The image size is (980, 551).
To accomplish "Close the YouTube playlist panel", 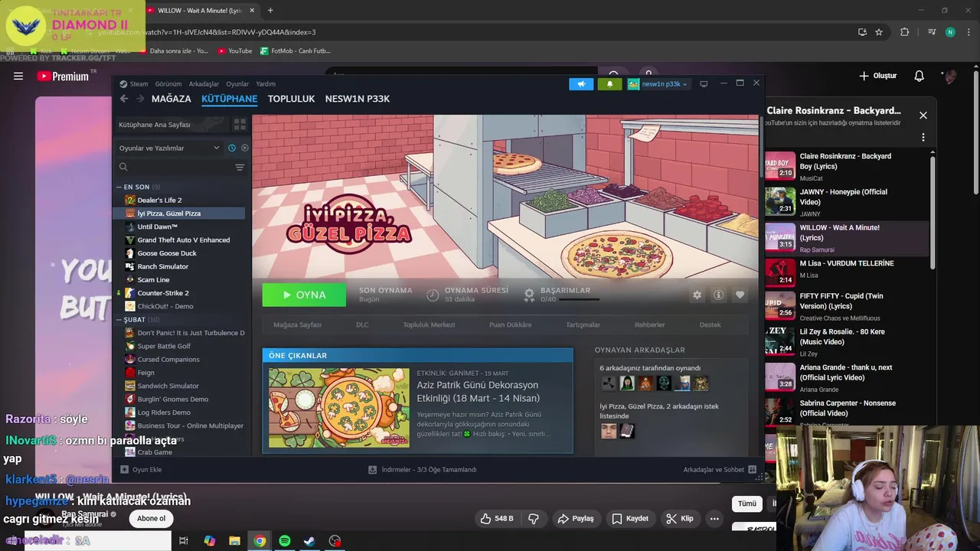I will point(923,116).
